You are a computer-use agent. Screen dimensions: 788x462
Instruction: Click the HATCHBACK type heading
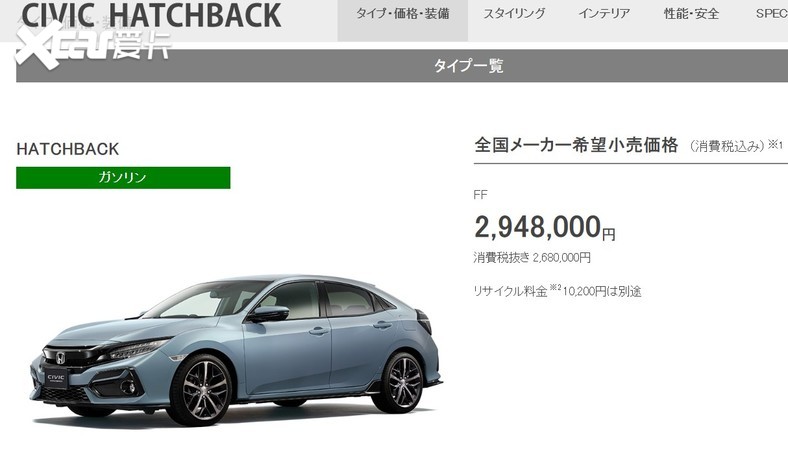(68, 149)
